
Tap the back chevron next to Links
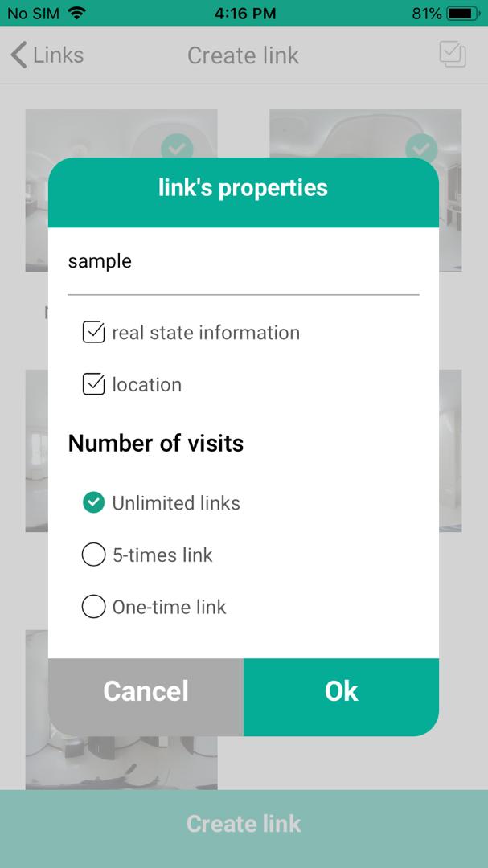click(x=18, y=55)
